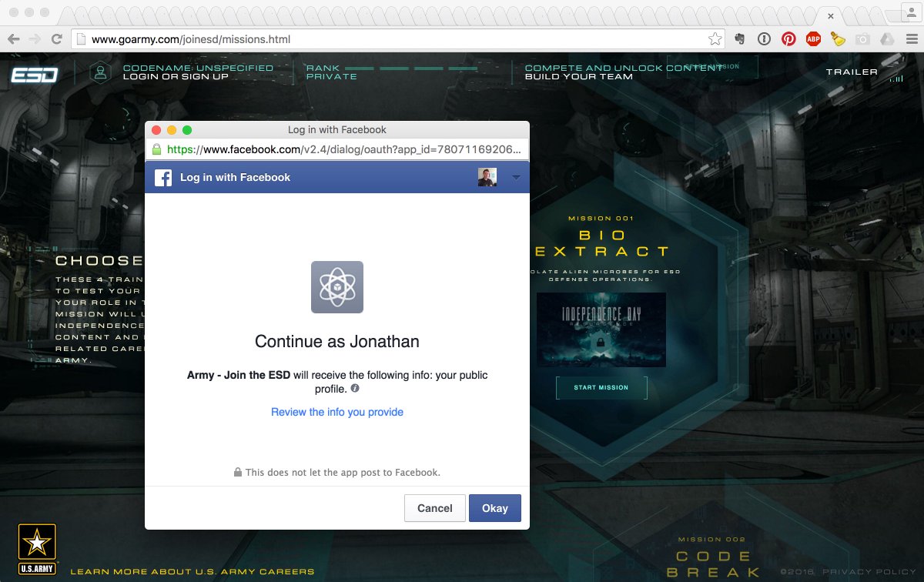Open the Google Drive extension icon
The height and width of the screenshot is (582, 924).
(886, 38)
